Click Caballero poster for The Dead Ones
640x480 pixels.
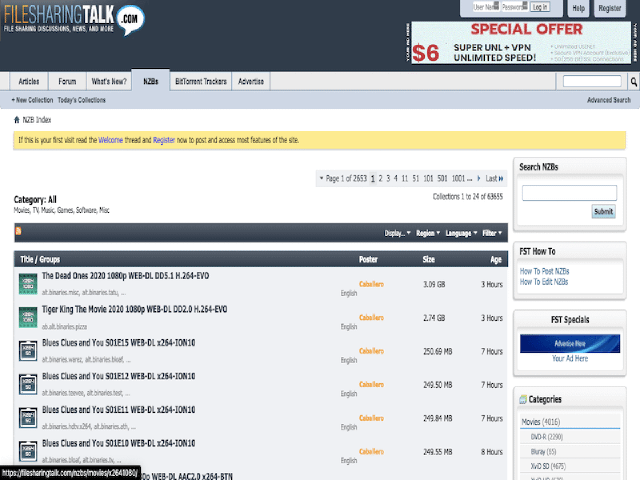point(371,284)
